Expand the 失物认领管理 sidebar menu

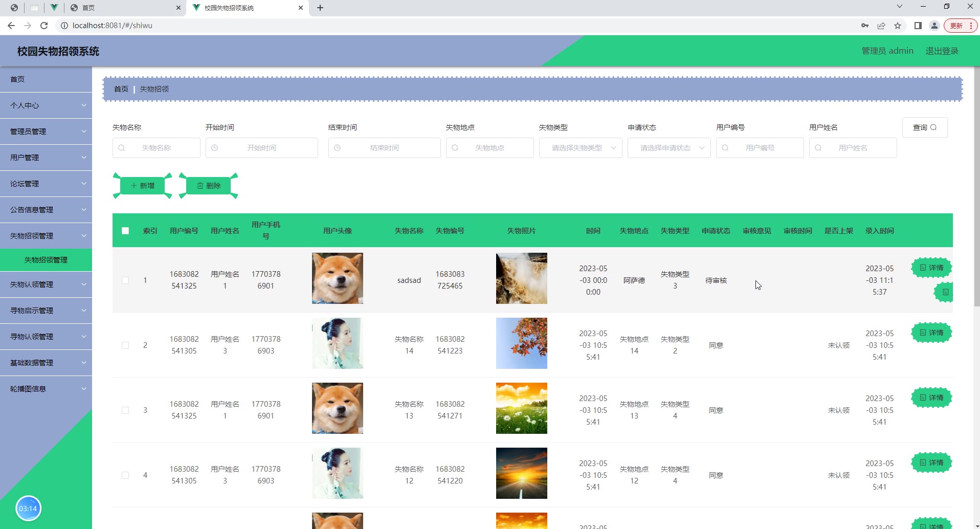point(46,284)
